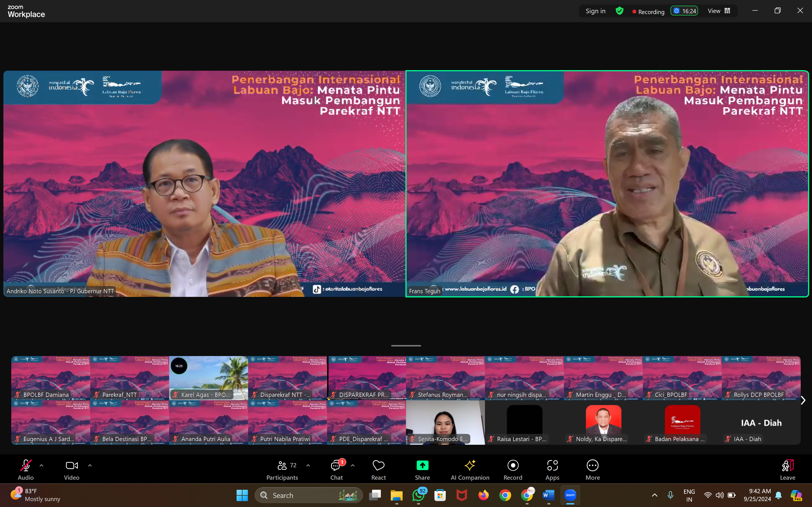Expand the caret next to Participants
Screen dimensions: 812x507
pyautogui.click(x=308, y=465)
